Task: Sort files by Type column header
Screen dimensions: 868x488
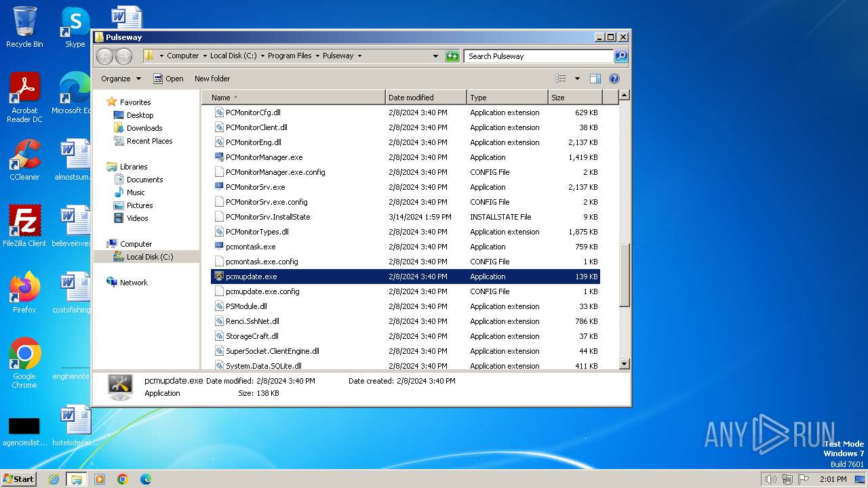Action: (x=507, y=98)
